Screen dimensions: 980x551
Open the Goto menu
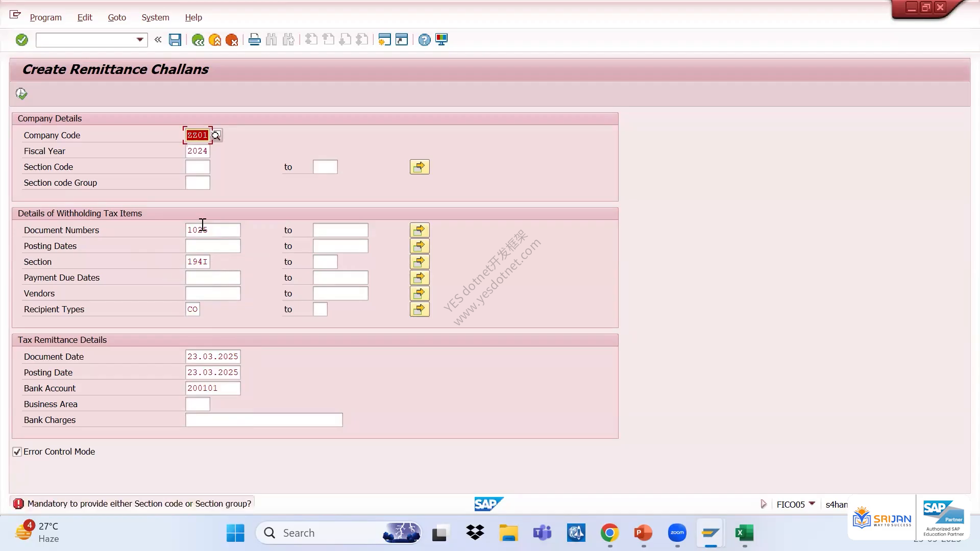(x=117, y=17)
